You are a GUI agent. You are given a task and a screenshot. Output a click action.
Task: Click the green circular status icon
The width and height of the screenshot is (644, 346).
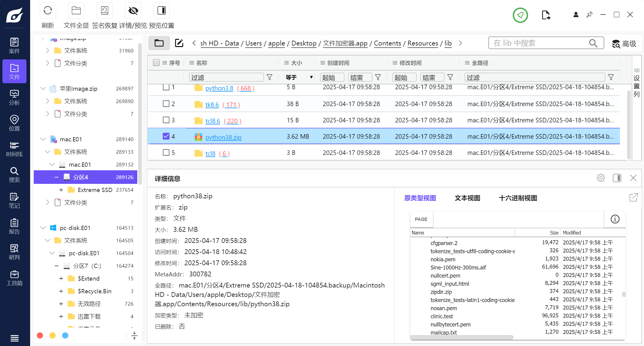[x=520, y=15]
